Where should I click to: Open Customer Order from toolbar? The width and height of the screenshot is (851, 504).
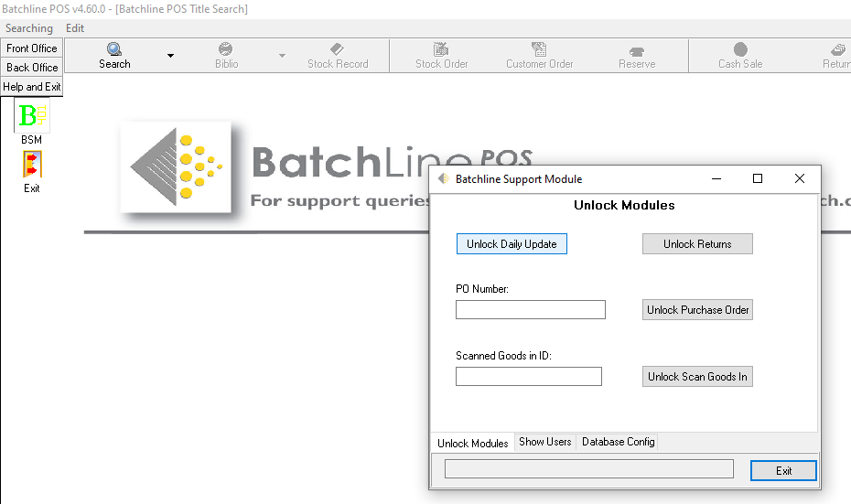(540, 56)
